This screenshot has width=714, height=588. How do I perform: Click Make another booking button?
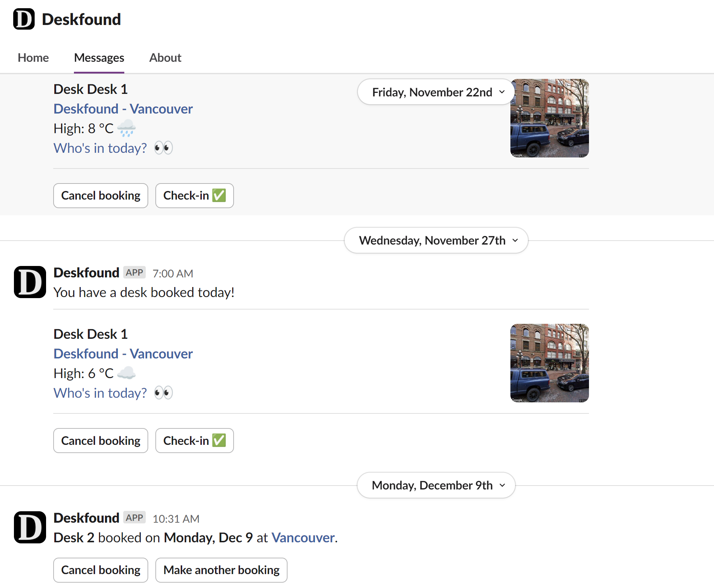tap(221, 570)
